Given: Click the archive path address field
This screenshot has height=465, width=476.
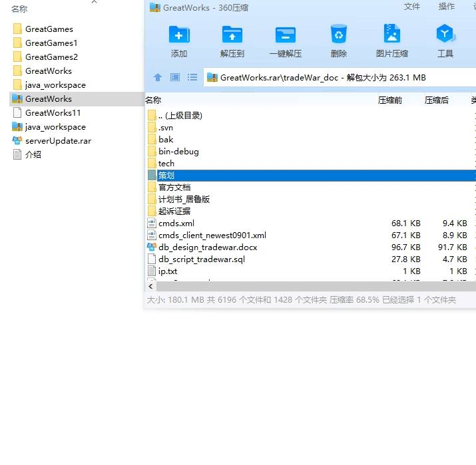Looking at the screenshot, I should click(340, 78).
